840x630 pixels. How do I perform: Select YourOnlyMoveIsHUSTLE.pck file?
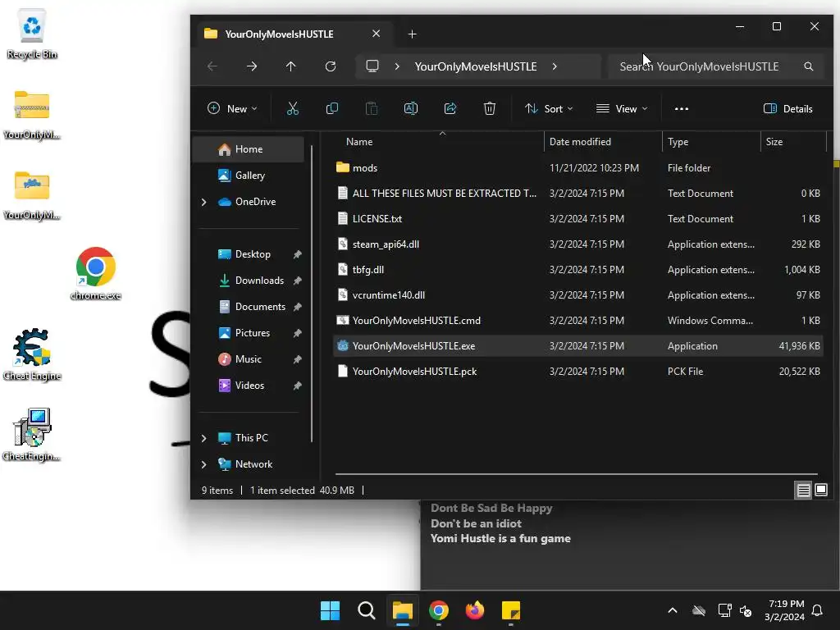click(578, 372)
